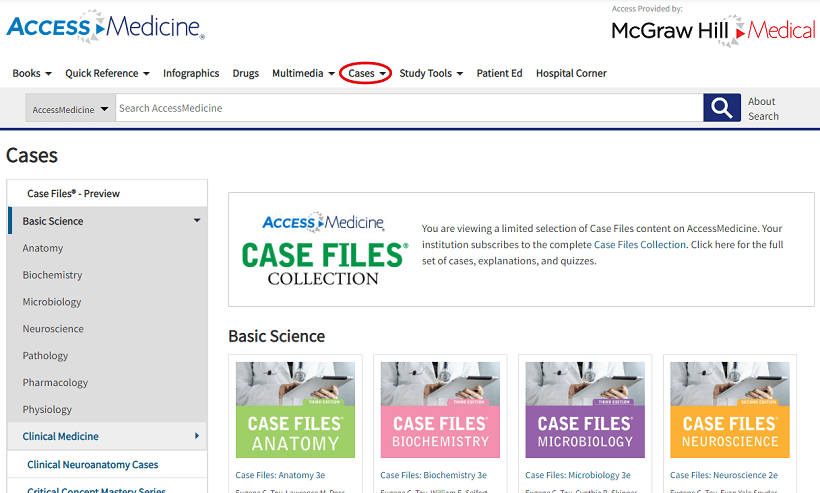Open the McGraw Hill Medical logo
Viewport: 820px width, 493px height.
[713, 31]
